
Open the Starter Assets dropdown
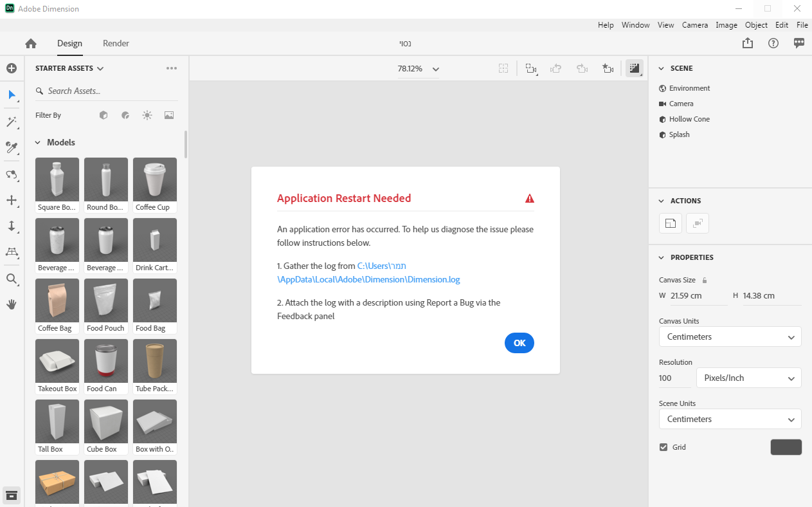pyautogui.click(x=69, y=68)
